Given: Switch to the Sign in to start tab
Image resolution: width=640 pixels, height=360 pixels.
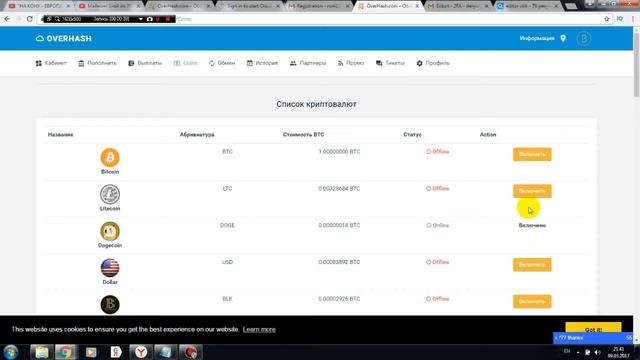Looking at the screenshot, I should pos(249,6).
